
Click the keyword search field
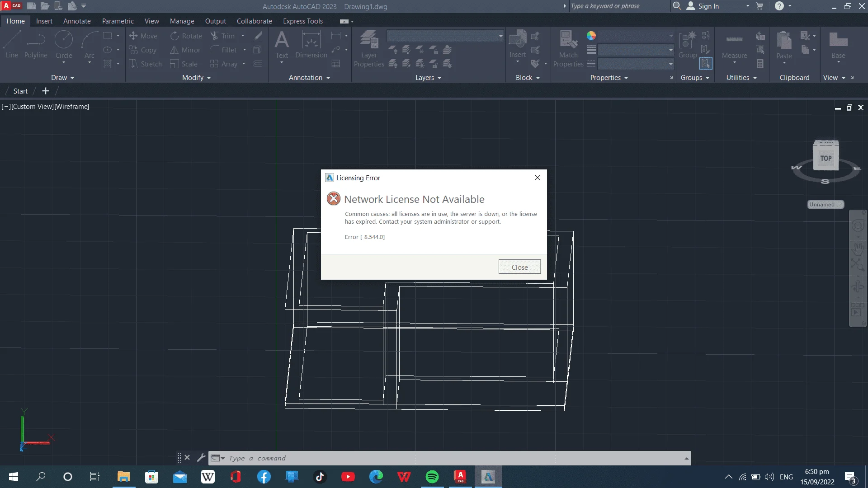click(619, 6)
